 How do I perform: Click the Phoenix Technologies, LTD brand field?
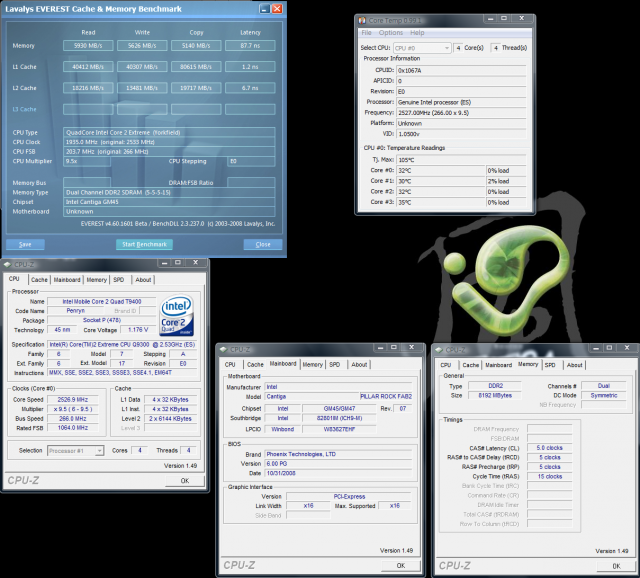338,454
